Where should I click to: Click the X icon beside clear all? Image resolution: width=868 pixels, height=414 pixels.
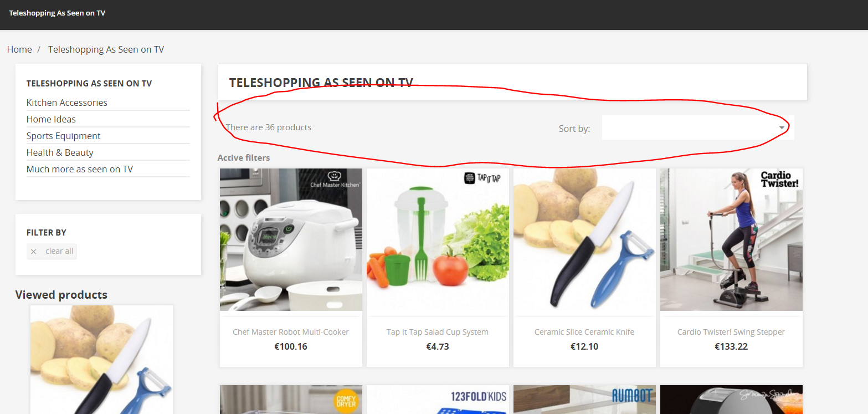pyautogui.click(x=34, y=252)
